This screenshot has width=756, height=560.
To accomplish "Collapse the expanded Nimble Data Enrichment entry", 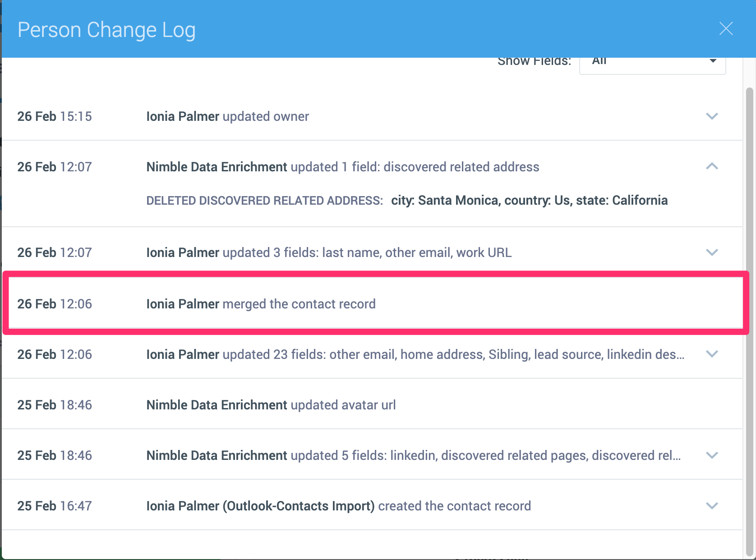I will (x=712, y=166).
